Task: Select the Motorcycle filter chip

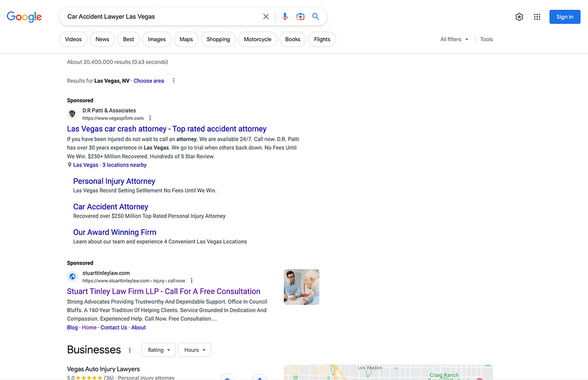Action: (258, 40)
